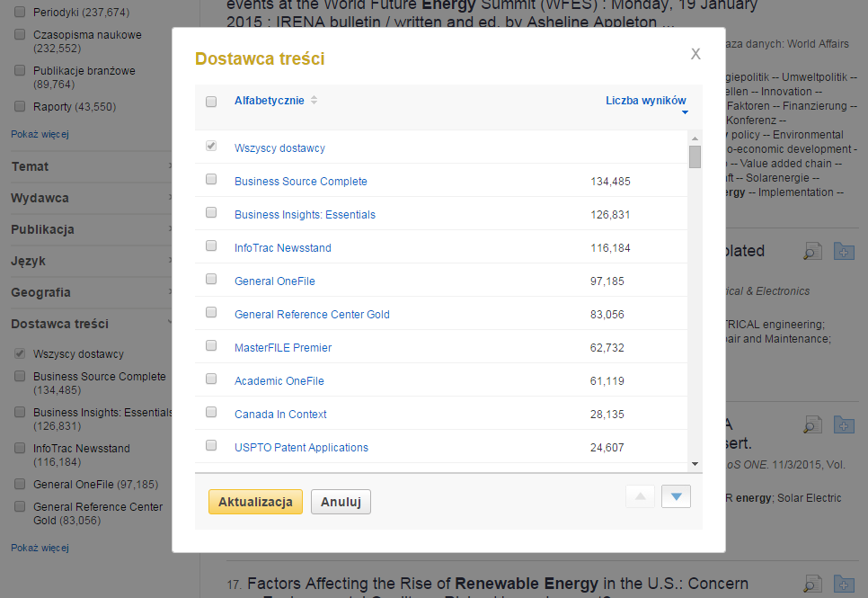
Task: Check Academic OneFile checkbox
Action: click(x=211, y=379)
